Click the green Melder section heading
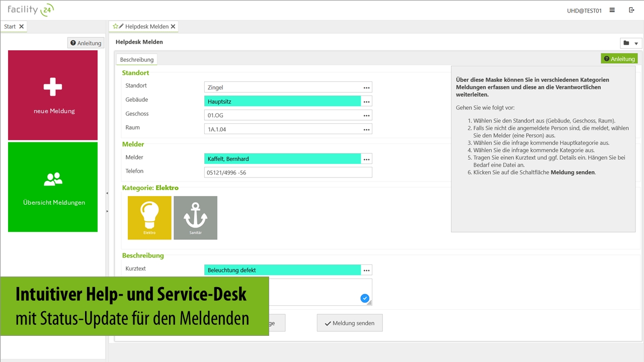This screenshot has height=362, width=644. pyautogui.click(x=133, y=144)
